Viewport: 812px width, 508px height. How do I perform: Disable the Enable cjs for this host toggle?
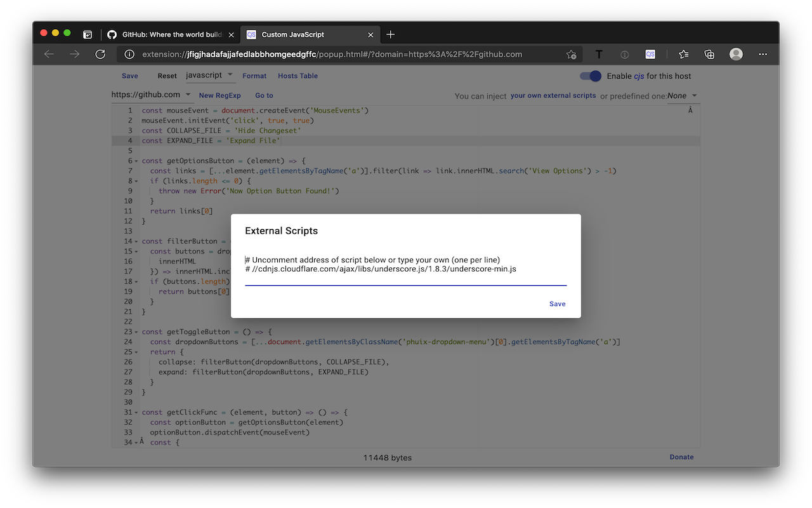coord(590,76)
